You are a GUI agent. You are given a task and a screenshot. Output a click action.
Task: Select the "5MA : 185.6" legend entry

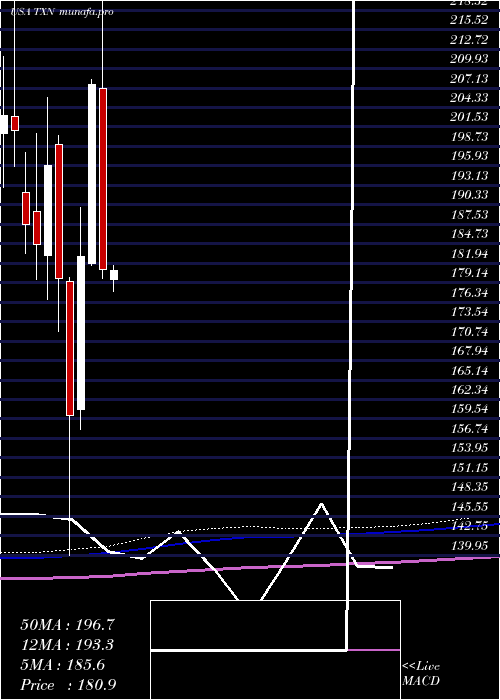click(62, 665)
